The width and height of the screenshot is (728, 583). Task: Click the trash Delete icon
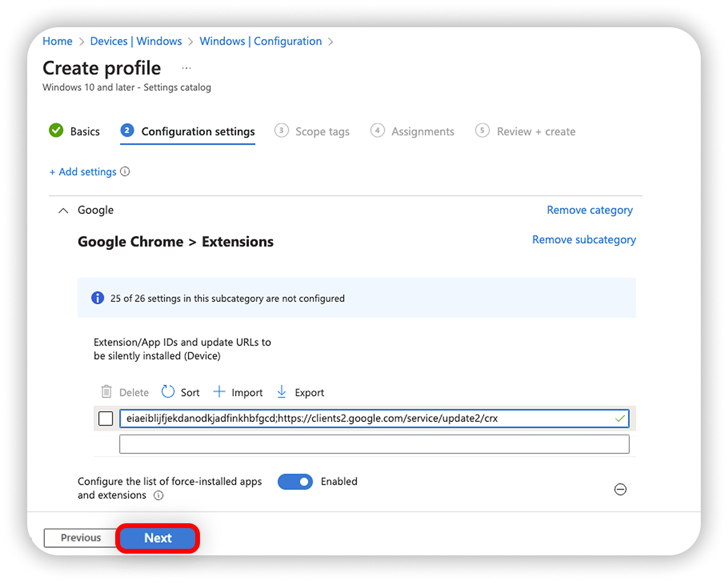tap(107, 392)
